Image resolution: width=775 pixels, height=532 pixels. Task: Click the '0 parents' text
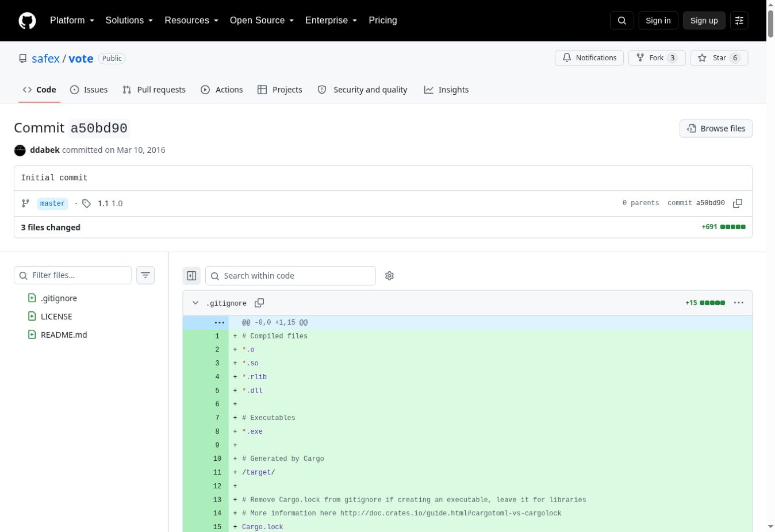640,203
